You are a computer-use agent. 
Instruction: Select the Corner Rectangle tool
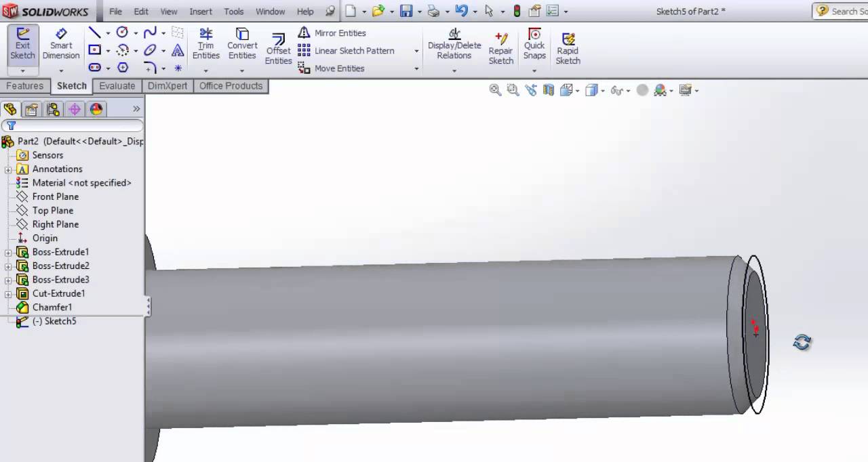tap(95, 50)
